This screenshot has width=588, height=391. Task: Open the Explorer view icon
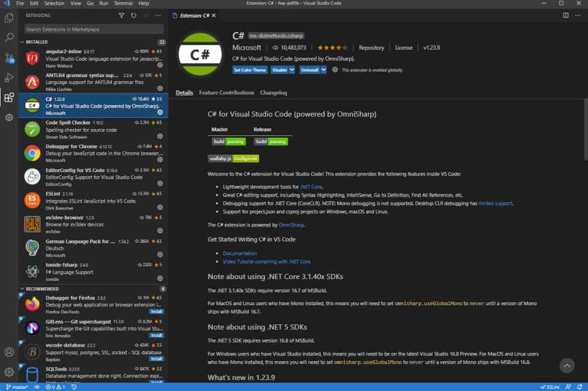8,18
